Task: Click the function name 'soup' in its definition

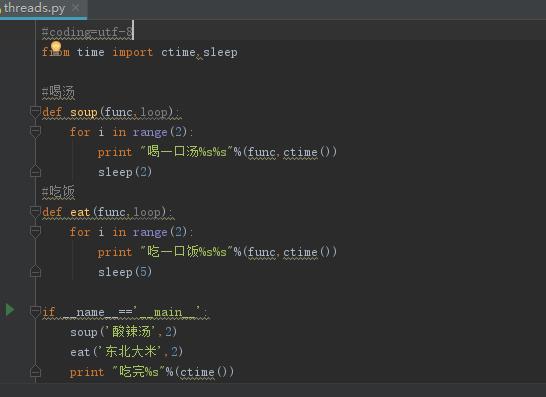Action: point(84,112)
